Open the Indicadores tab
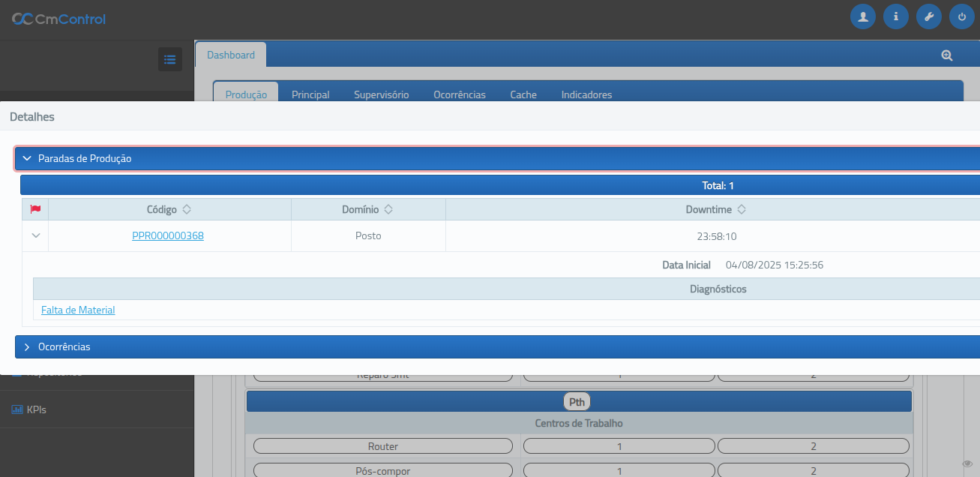The width and height of the screenshot is (980, 477). coord(586,94)
